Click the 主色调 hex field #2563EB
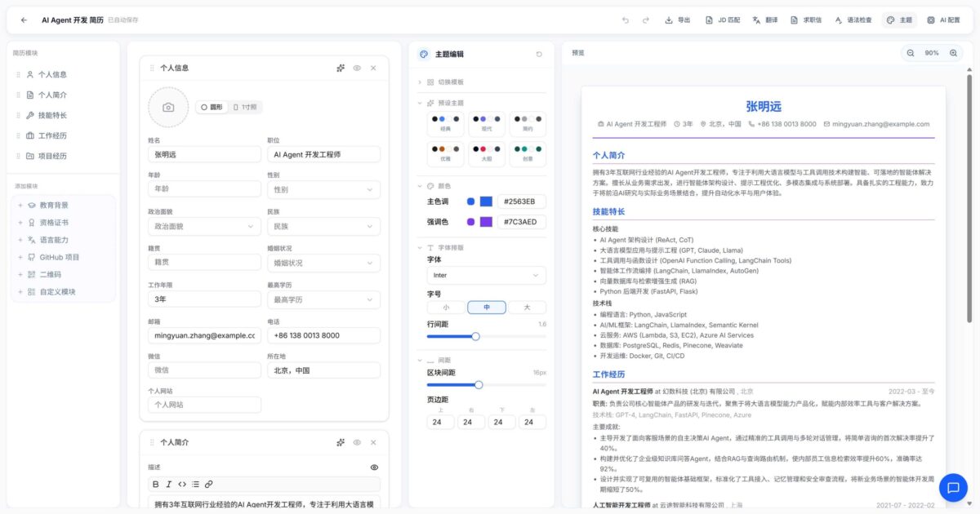This screenshot has height=514, width=980. [522, 202]
